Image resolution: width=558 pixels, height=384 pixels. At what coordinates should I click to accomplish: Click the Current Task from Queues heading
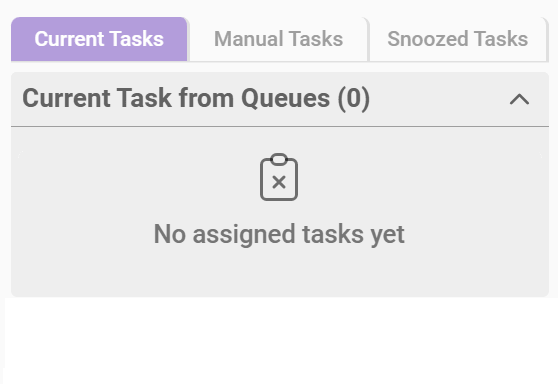(196, 98)
